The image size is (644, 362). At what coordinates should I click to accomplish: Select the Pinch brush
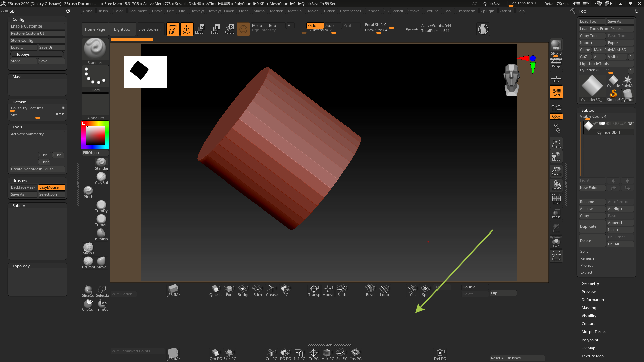[x=88, y=192]
